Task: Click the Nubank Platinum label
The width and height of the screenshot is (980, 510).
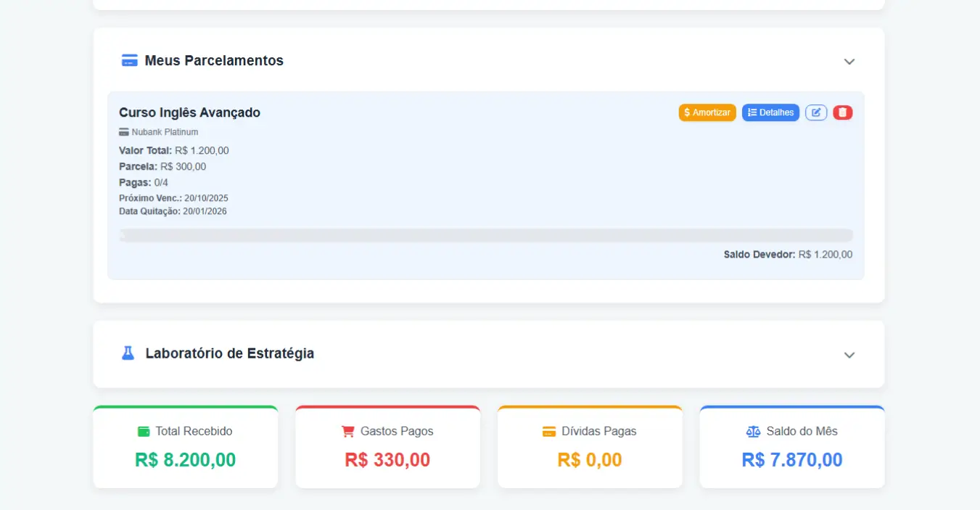Action: coord(163,132)
